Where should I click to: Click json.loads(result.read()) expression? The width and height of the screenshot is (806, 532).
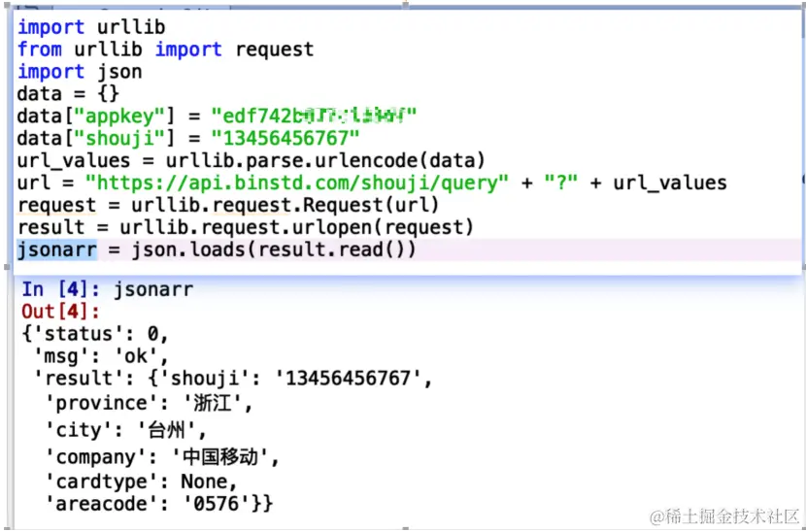click(274, 249)
